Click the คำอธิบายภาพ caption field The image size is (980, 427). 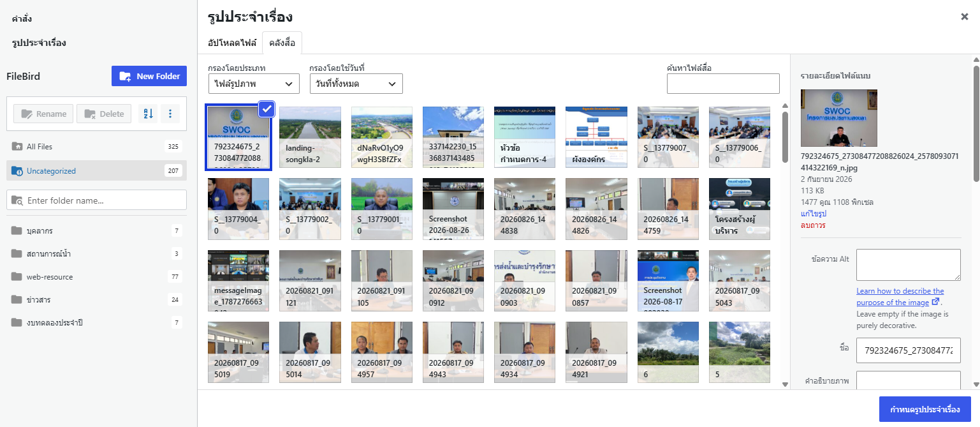tap(908, 380)
